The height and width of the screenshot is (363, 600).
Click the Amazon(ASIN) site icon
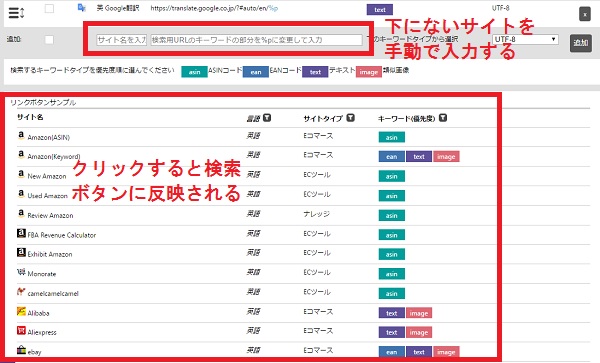pyautogui.click(x=21, y=135)
